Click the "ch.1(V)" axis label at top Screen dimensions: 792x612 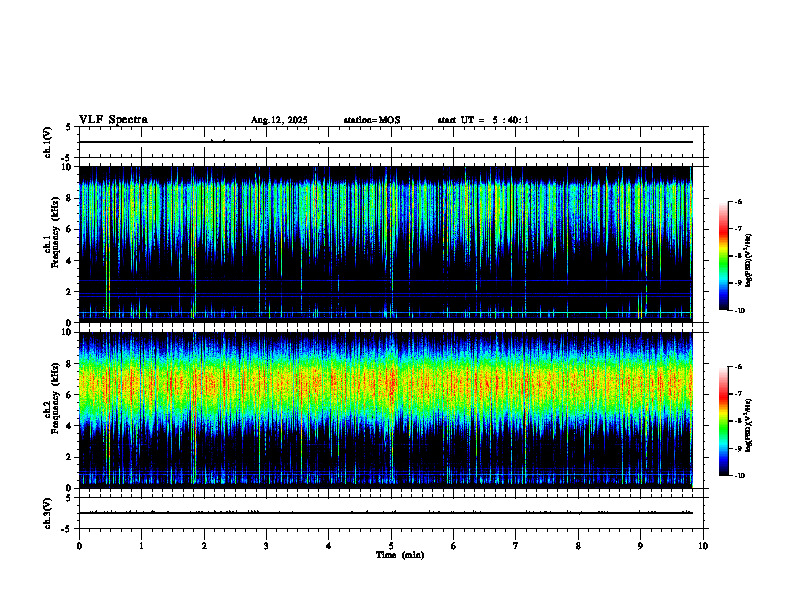[x=47, y=142]
